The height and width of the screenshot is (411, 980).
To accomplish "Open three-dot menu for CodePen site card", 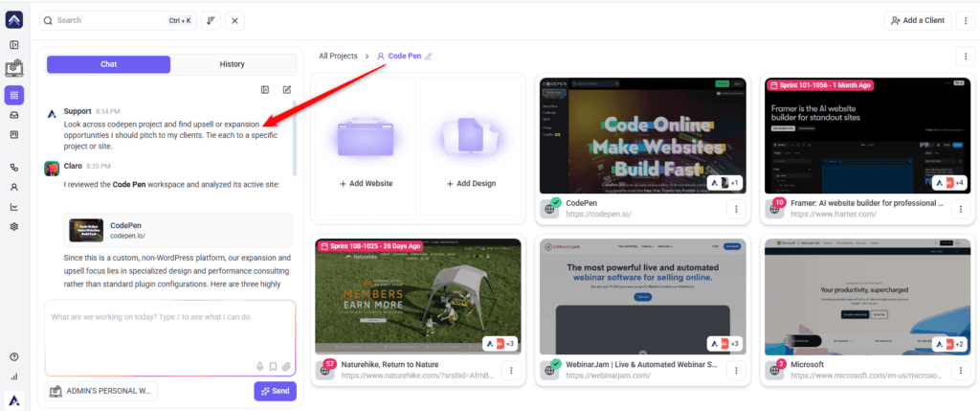I will tap(736, 209).
